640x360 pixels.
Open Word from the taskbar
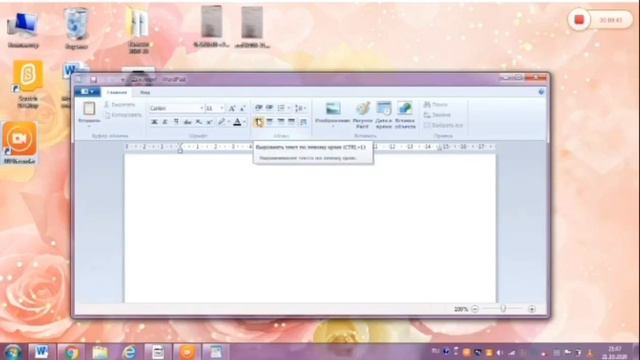41,351
